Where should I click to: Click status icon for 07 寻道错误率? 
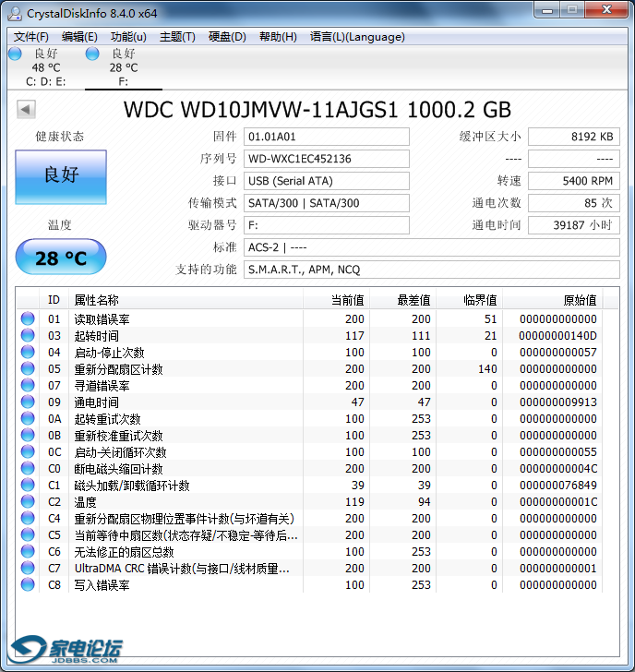point(28,385)
